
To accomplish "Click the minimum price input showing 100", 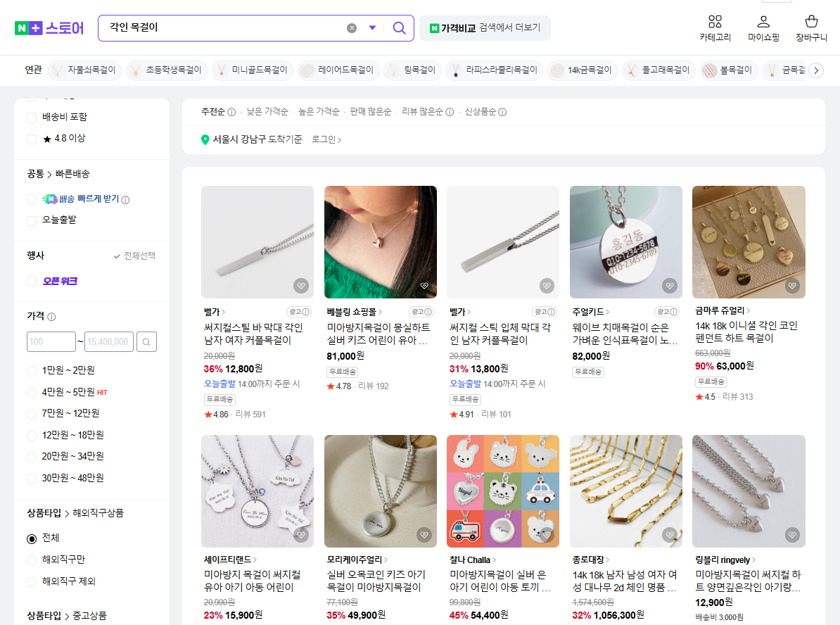I will (x=51, y=341).
